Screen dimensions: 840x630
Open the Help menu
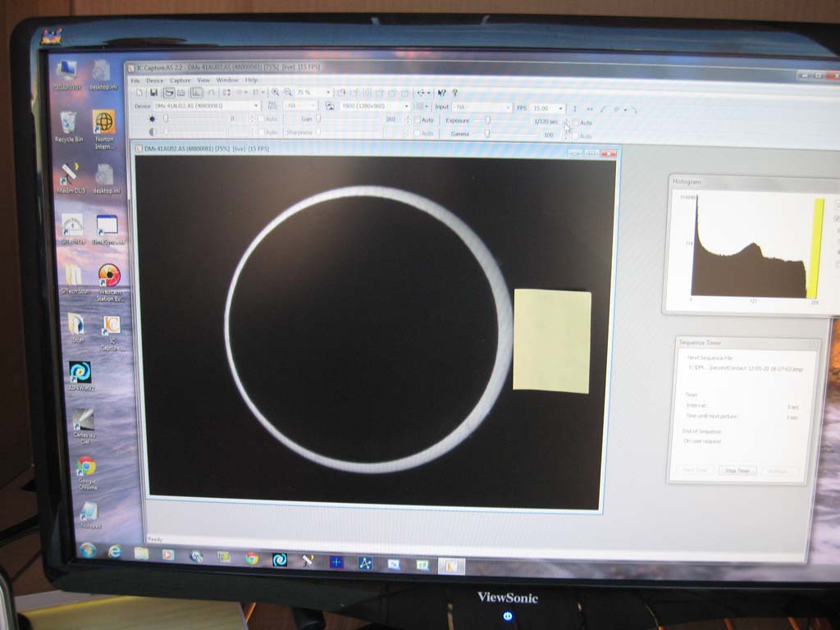(251, 80)
